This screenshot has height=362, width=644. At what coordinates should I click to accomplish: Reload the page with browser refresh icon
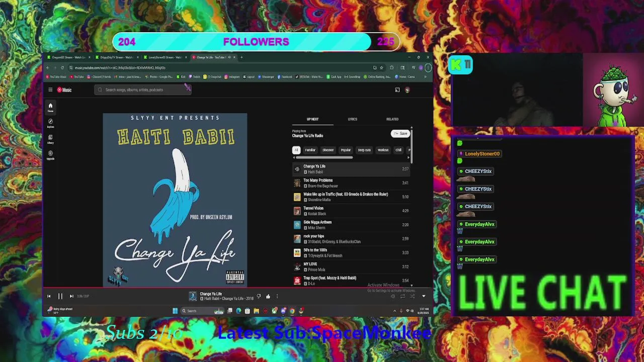[x=62, y=68]
